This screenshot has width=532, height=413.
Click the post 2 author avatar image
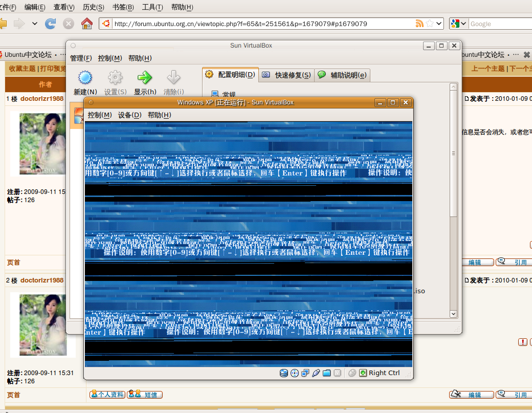pos(43,325)
